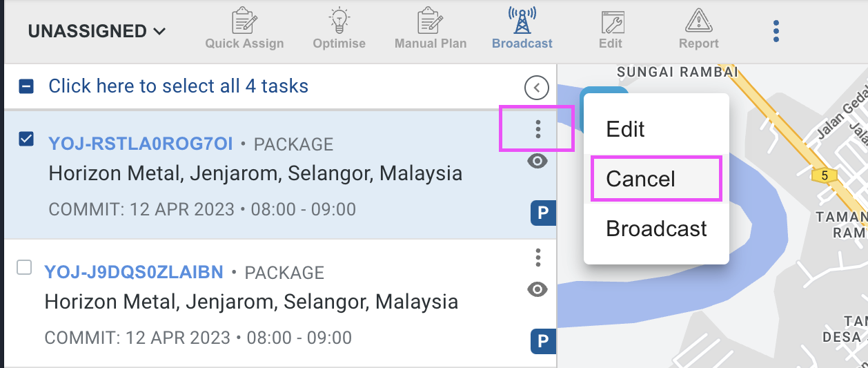Expand the UNASSIGNED dropdown
This screenshot has height=368, width=868.
97,31
